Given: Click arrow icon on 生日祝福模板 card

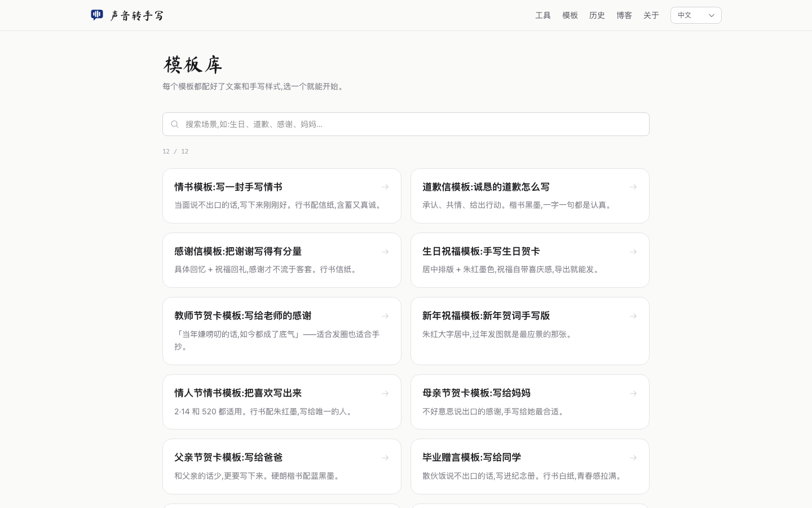Looking at the screenshot, I should (633, 252).
